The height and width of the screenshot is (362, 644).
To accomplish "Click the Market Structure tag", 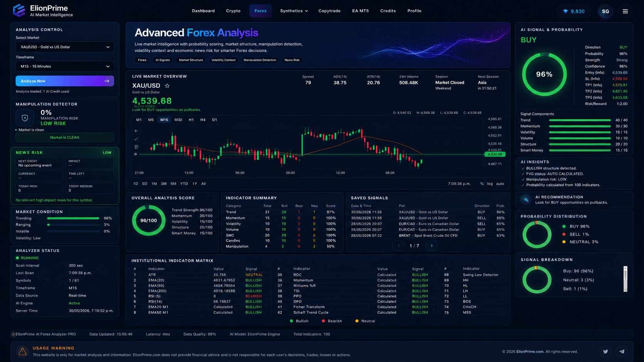I will click(x=191, y=60).
